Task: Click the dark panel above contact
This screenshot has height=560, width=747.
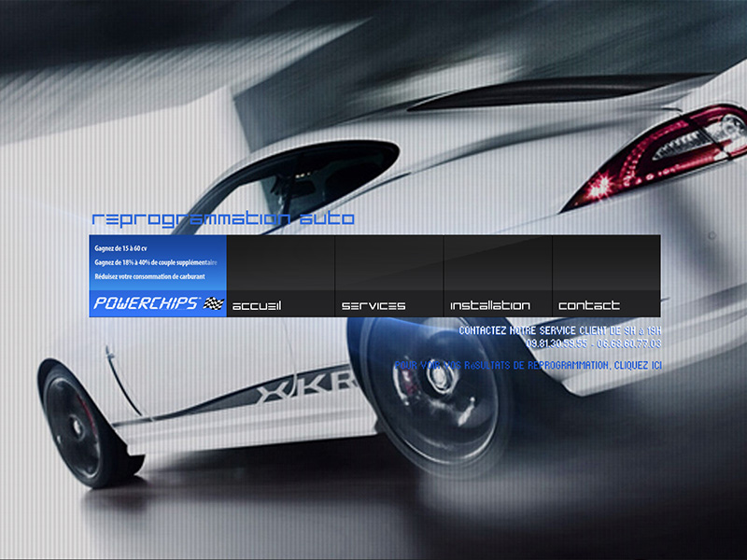Action: 606,262
